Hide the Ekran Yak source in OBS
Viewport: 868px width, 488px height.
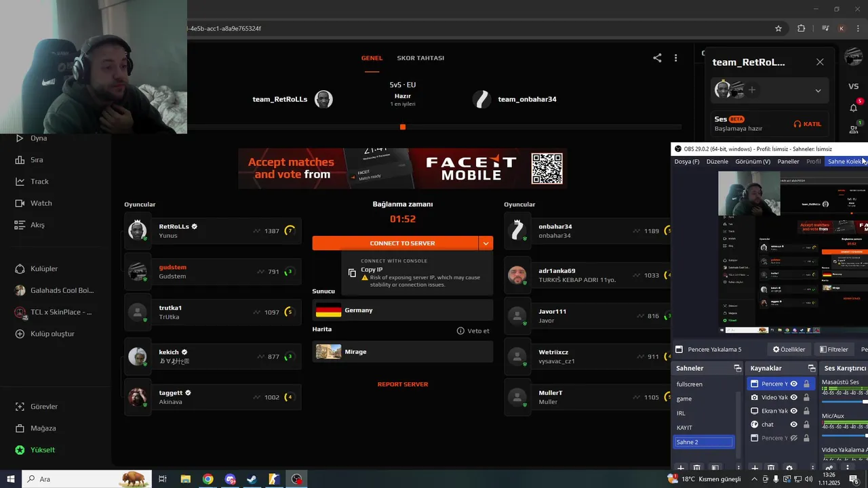[793, 411]
